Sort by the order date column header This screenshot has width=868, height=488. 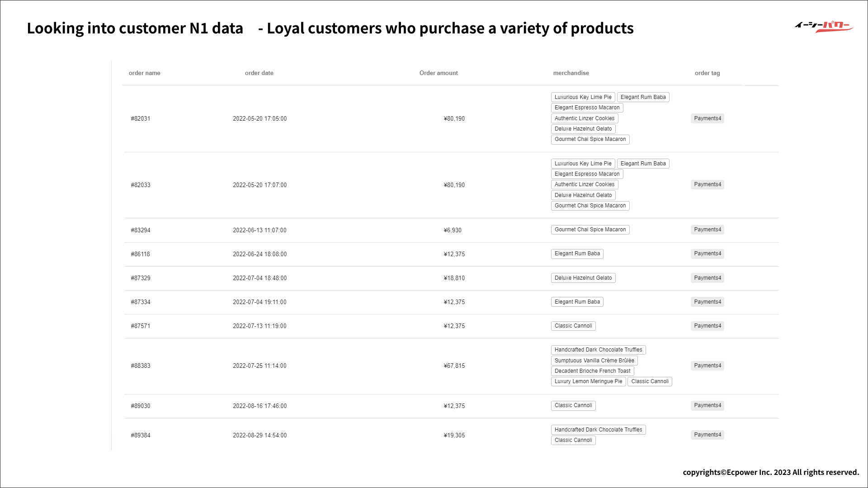(x=259, y=73)
